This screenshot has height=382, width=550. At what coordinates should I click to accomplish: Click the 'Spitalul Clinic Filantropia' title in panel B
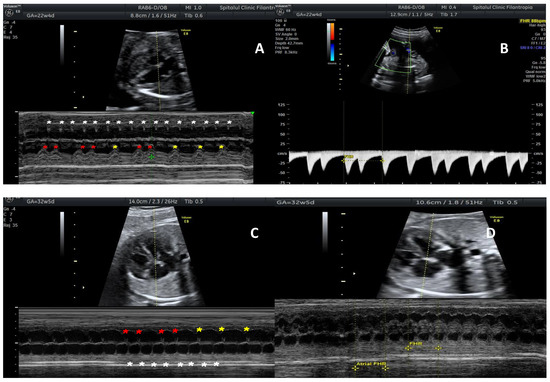(502, 7)
